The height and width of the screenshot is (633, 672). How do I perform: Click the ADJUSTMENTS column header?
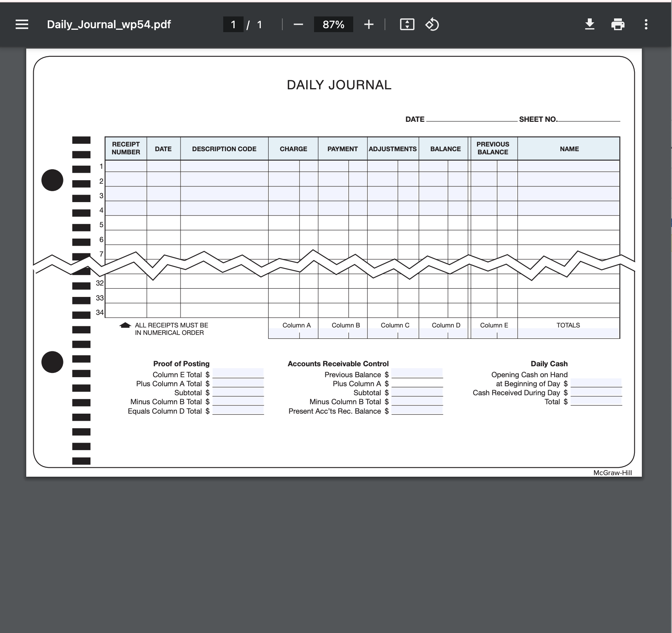[x=393, y=149]
